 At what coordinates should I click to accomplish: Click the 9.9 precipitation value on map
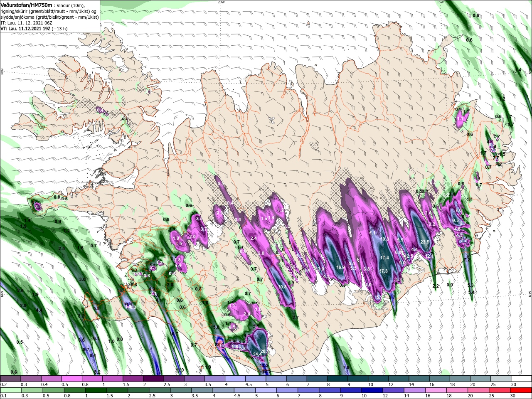coord(400,240)
